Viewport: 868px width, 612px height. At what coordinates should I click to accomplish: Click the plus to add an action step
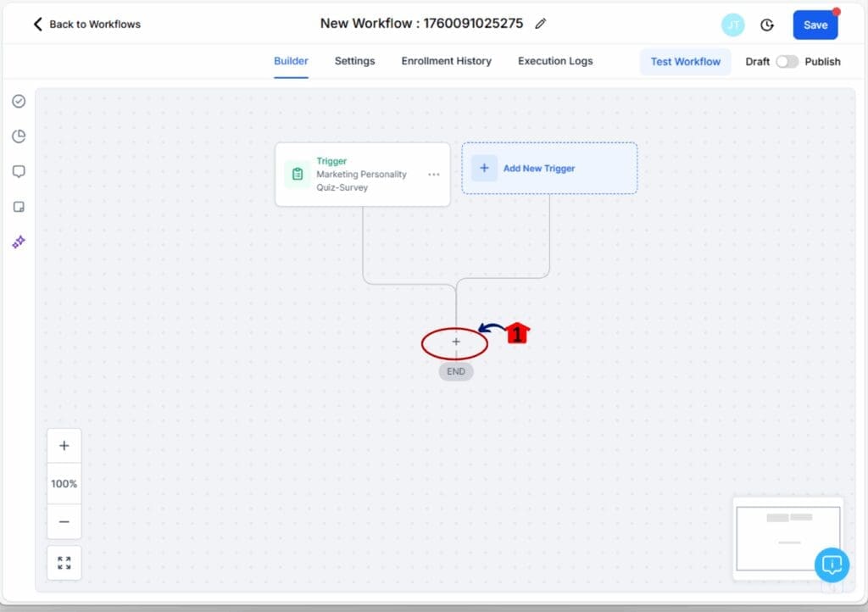(x=456, y=342)
